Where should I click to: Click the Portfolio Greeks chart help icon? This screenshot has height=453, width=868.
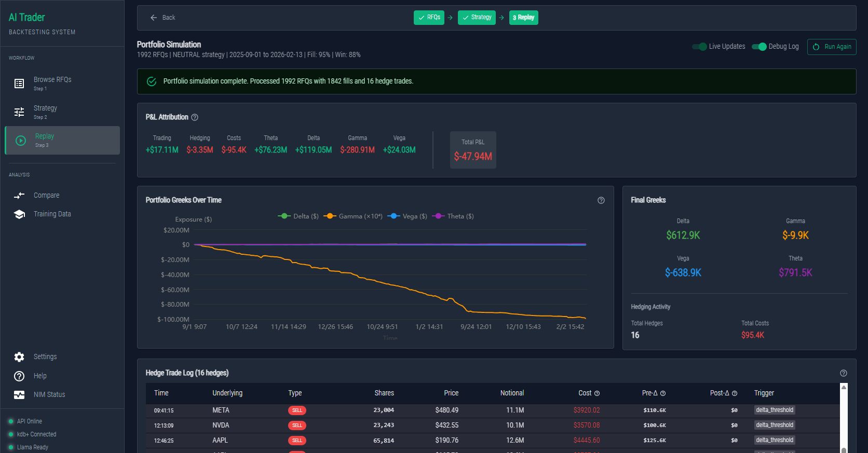click(x=601, y=200)
